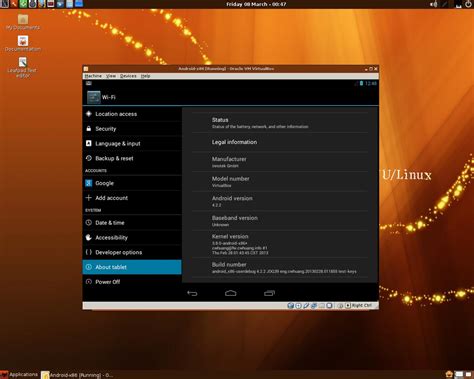Screen dimensions: 474x379
Task: Tap the Android Recent apps button
Action: [x=269, y=293]
